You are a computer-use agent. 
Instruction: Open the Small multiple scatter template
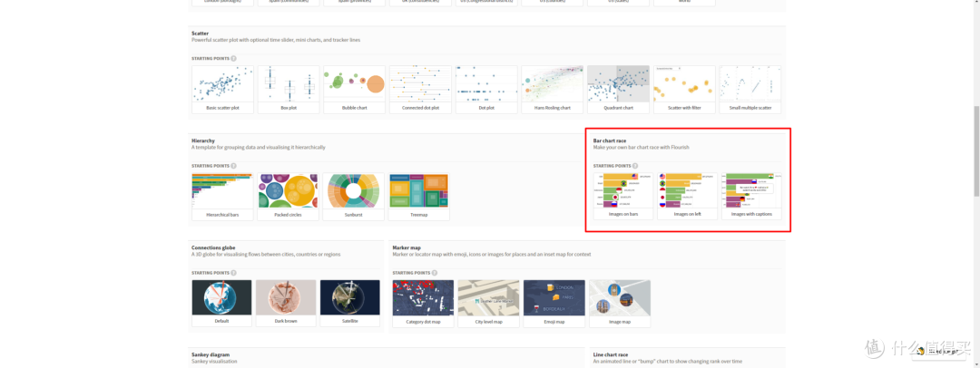(x=750, y=90)
